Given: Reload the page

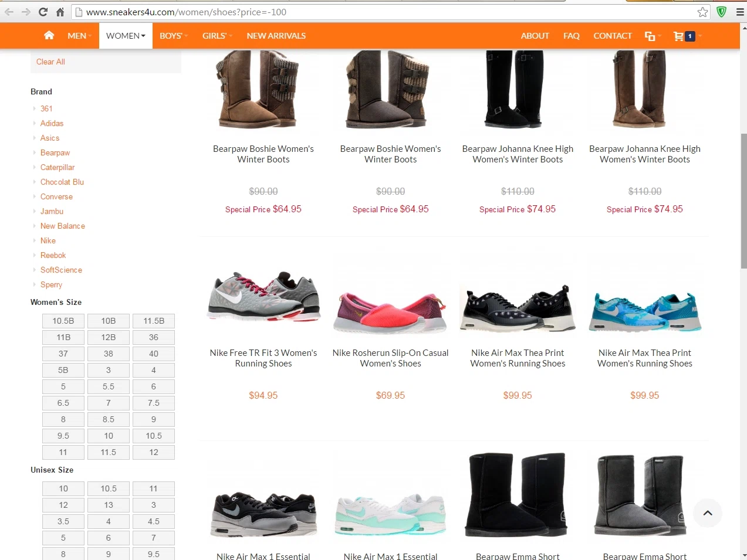Looking at the screenshot, I should 43,12.
